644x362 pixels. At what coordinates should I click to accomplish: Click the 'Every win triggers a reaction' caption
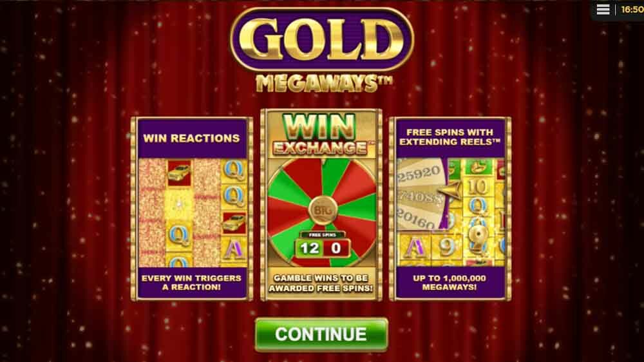(x=191, y=283)
